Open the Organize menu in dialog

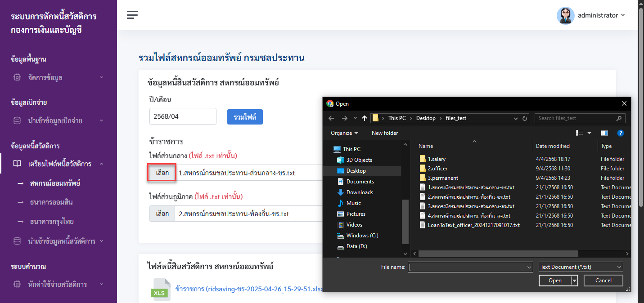[x=344, y=133]
